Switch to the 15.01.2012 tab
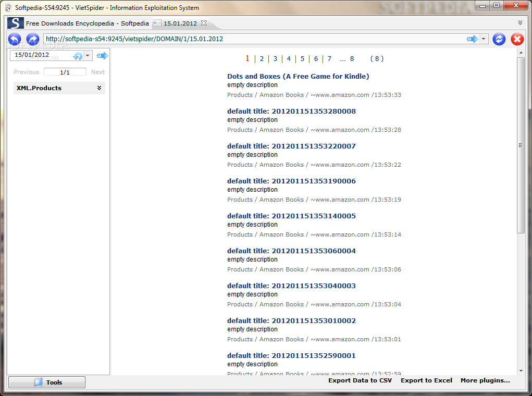The width and height of the screenshot is (532, 396). click(x=180, y=23)
